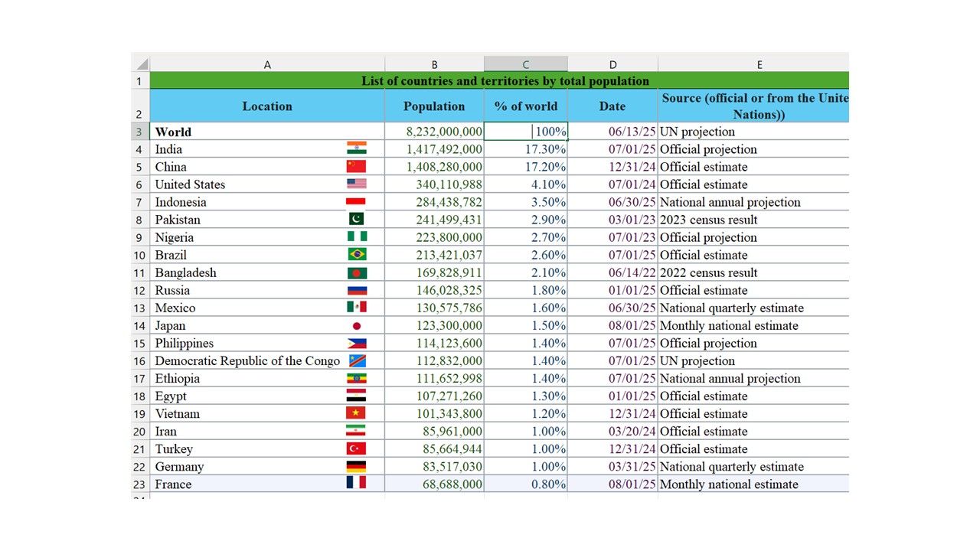Image resolution: width=980 pixels, height=551 pixels.
Task: Select the 'World' location cell
Action: pyautogui.click(x=267, y=132)
